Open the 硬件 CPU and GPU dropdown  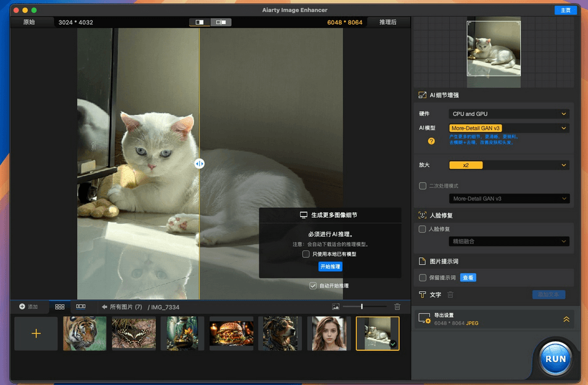tap(509, 114)
